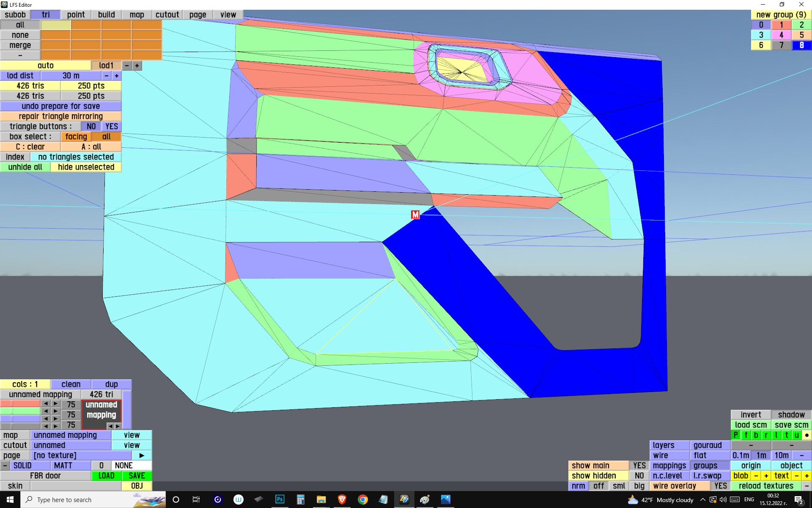Click the P perspective view button
The image size is (812, 508).
(736, 435)
